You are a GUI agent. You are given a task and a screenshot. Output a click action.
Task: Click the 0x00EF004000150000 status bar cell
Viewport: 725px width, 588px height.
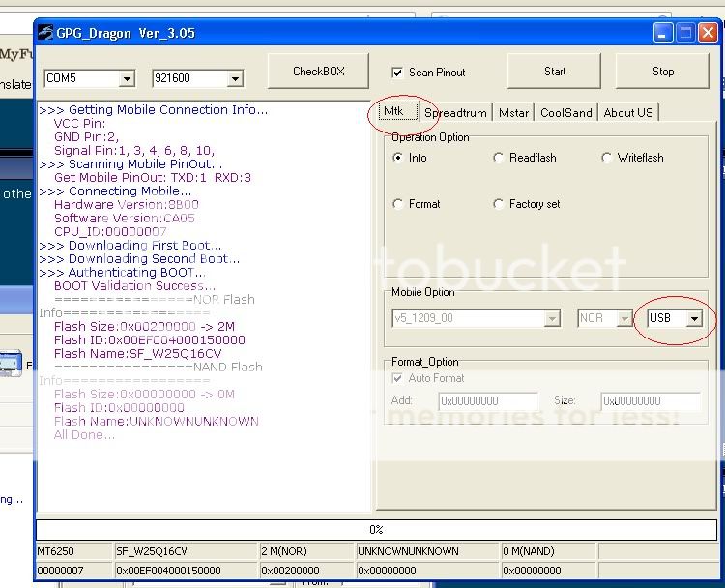point(186,571)
